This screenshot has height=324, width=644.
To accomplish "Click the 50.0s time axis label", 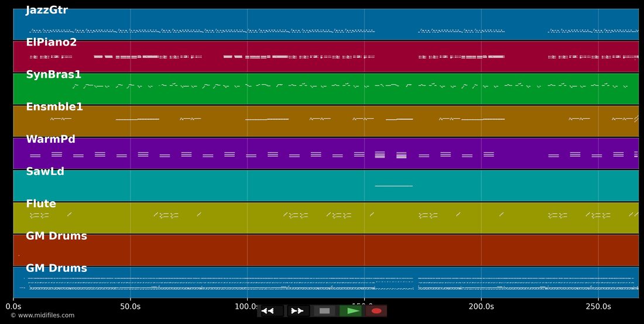I will click(x=131, y=306).
